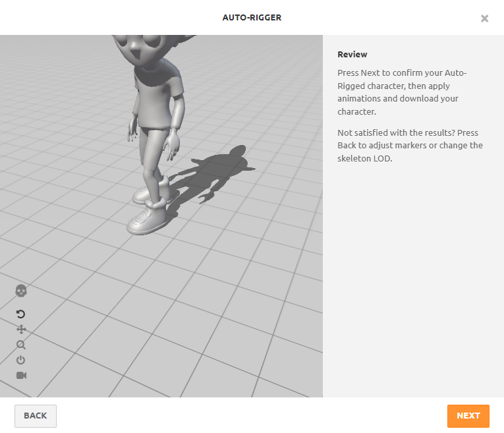
Task: Click the 'Not satisfied with the results?' paragraph
Action: tap(410, 146)
